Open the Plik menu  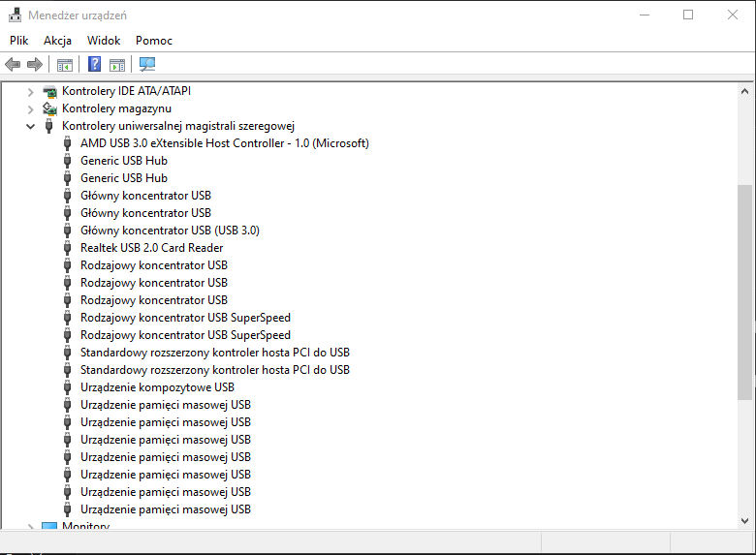[18, 41]
